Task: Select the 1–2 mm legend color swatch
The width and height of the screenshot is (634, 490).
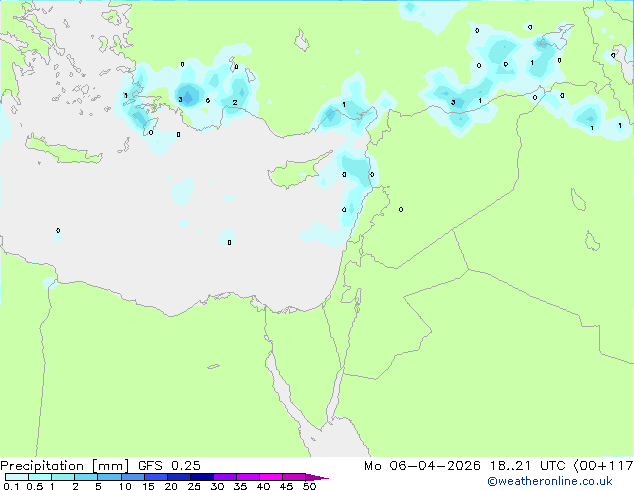Action: [63, 477]
